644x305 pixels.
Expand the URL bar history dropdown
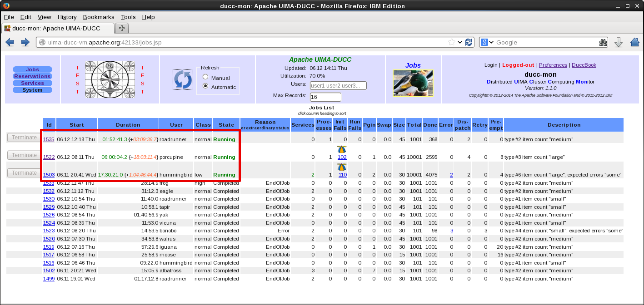[x=460, y=42]
